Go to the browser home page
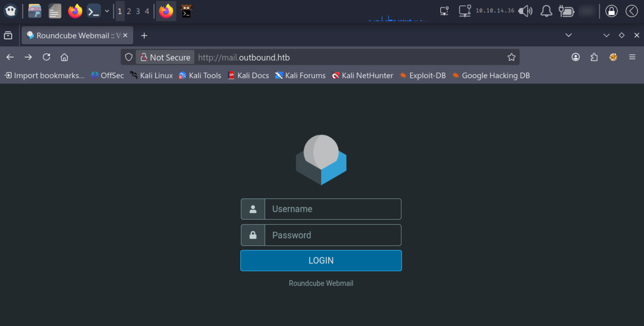The width and height of the screenshot is (644, 326). pyautogui.click(x=65, y=57)
